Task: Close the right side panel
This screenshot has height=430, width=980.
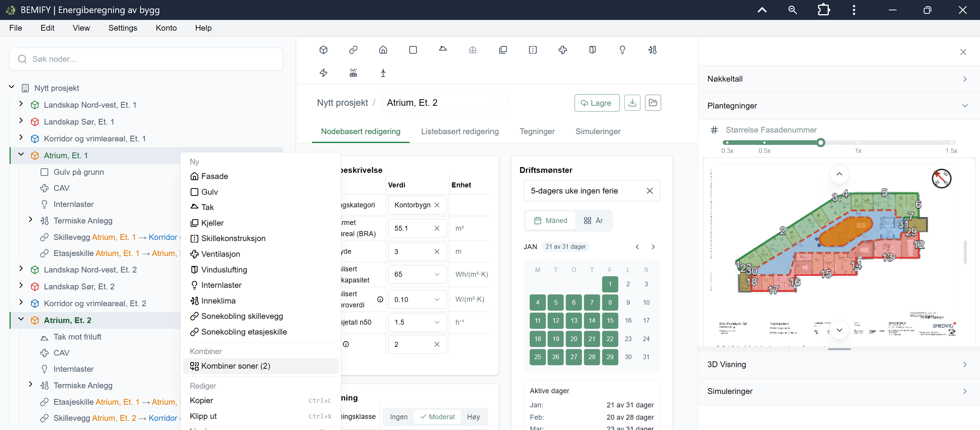Action: (x=964, y=52)
